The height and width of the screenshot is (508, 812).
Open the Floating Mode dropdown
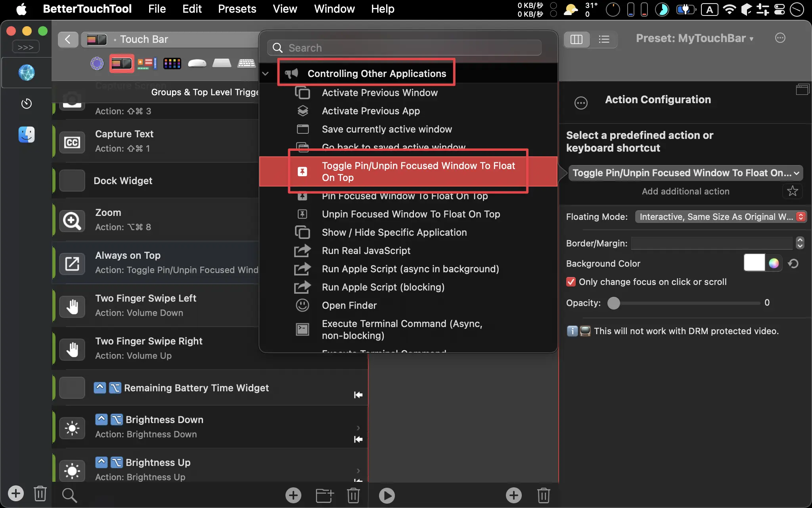720,217
